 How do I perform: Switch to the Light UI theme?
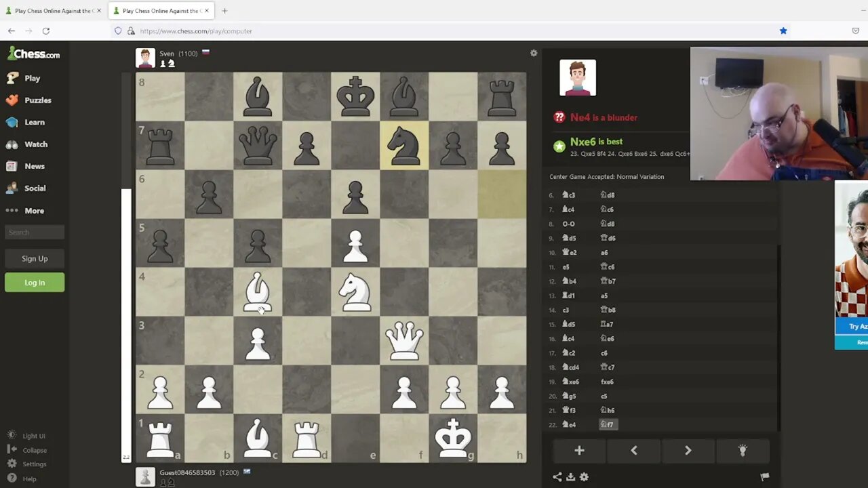tap(27, 436)
